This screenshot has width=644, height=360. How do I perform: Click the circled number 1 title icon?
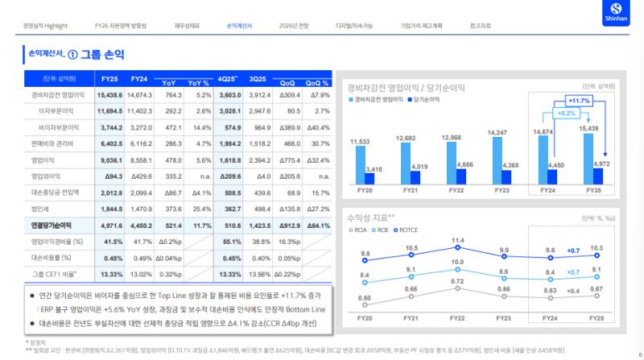72,55
